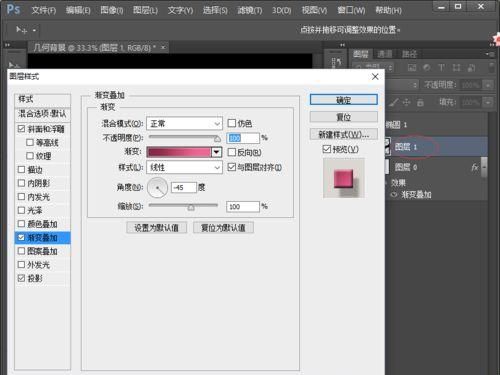Enable the 等高线 checkbox
Image resolution: width=500 pixels, height=375 pixels.
point(30,143)
